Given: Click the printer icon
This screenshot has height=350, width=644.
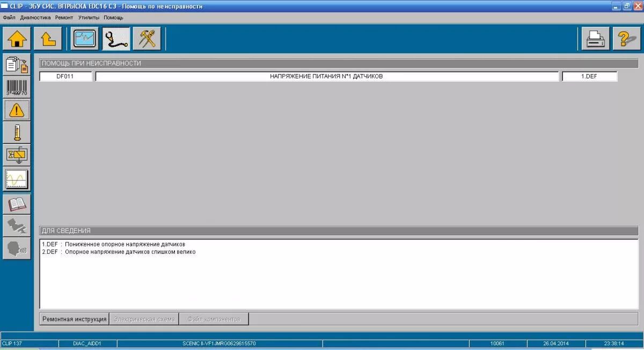Looking at the screenshot, I should click(x=596, y=39).
